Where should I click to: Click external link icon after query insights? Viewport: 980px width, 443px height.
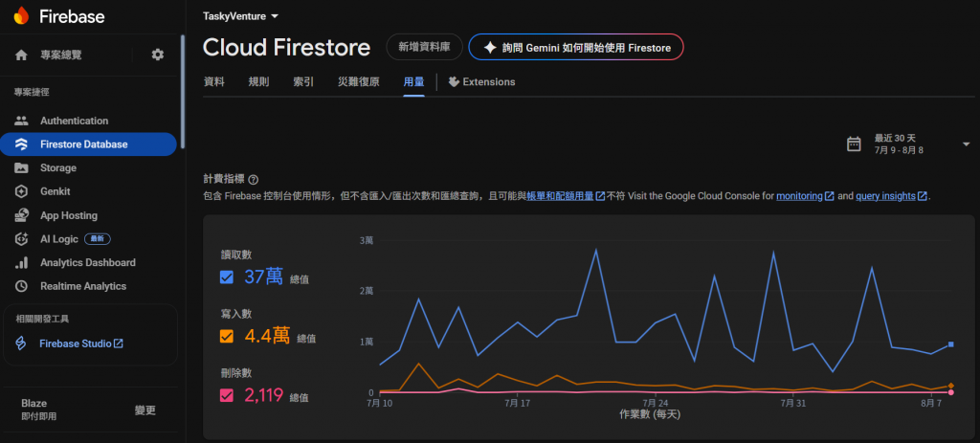(922, 196)
